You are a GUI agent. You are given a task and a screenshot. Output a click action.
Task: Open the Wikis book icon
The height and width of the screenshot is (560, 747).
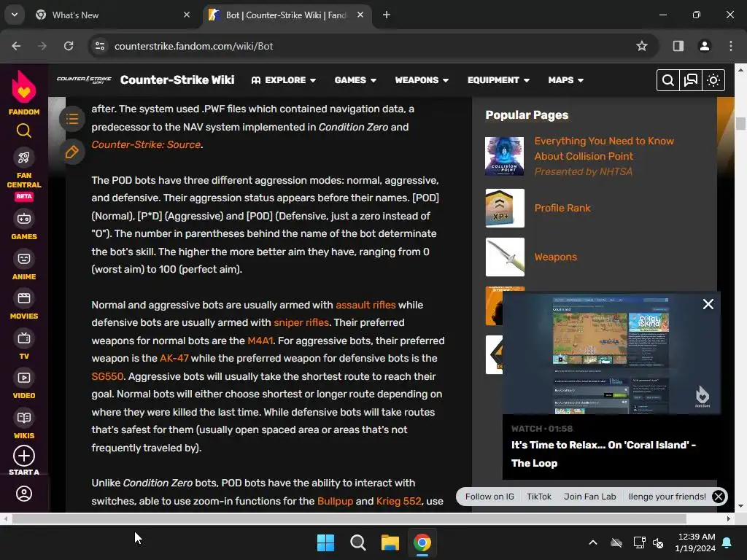click(24, 418)
